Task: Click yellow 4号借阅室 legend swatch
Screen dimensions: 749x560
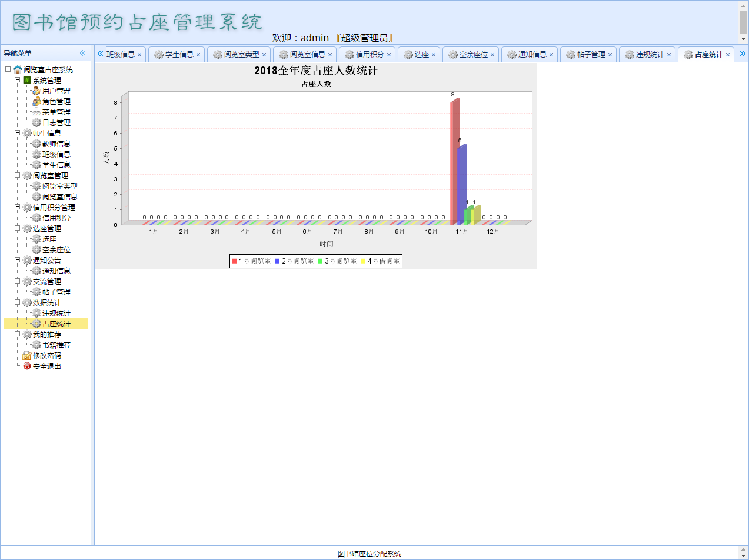Action: (363, 261)
